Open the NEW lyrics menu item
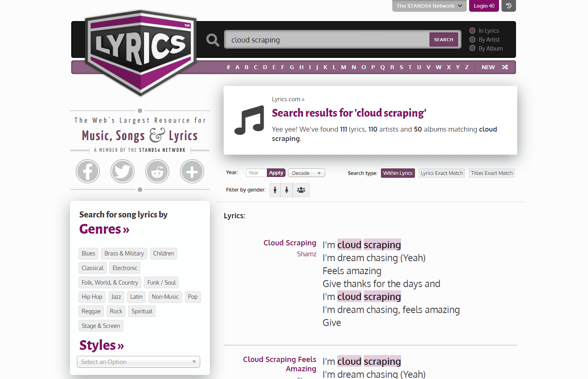This screenshot has height=379, width=588. (488, 67)
